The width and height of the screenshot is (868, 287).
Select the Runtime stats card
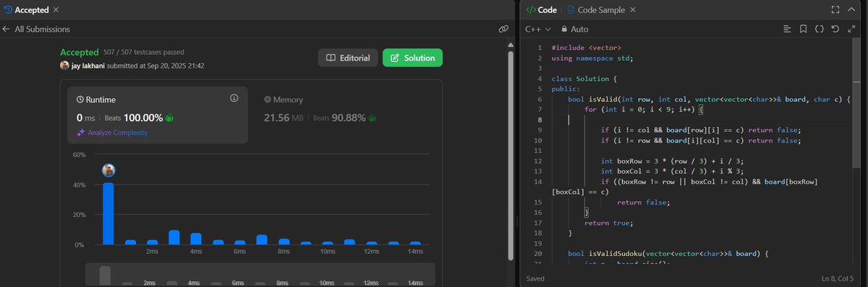[x=158, y=116]
